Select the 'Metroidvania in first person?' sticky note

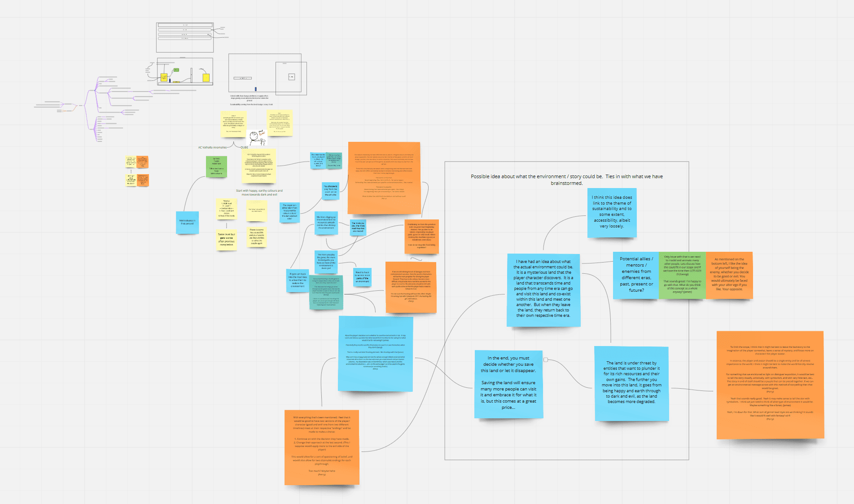coord(187,223)
